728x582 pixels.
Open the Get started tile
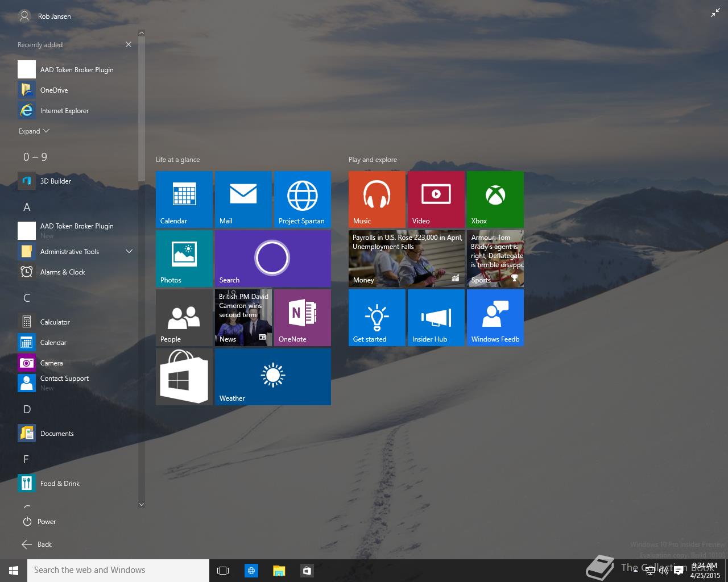click(x=377, y=318)
